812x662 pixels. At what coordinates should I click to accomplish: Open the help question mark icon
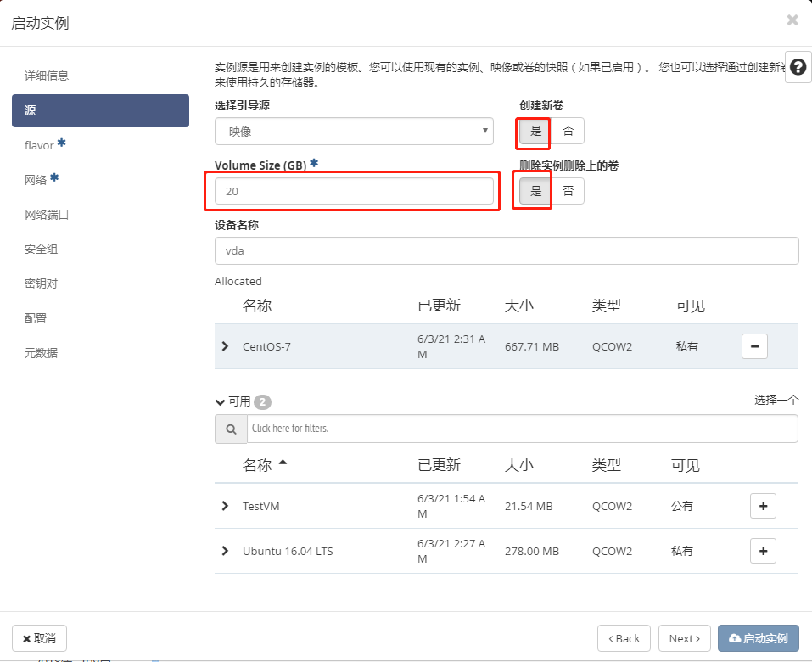click(797, 66)
